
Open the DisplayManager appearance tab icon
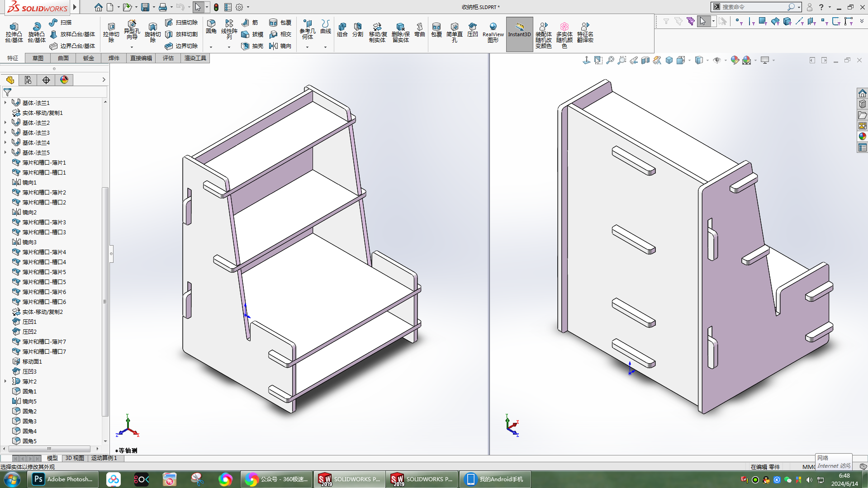64,80
